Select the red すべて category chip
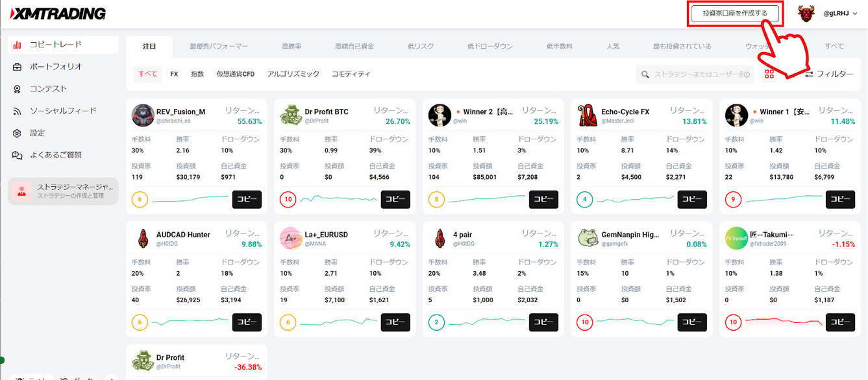 pos(147,74)
